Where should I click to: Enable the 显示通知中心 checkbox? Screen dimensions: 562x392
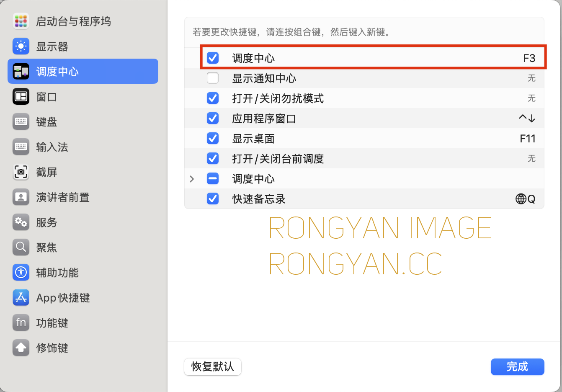click(213, 78)
